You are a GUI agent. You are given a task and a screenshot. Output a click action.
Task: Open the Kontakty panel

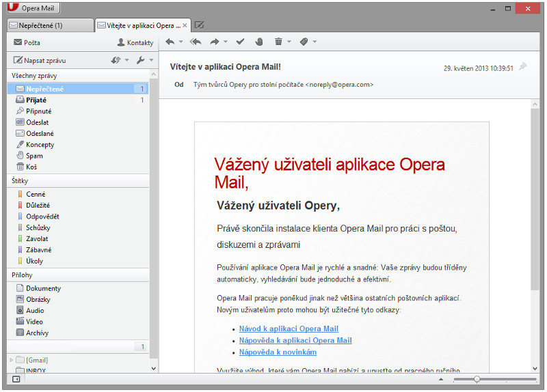[135, 42]
